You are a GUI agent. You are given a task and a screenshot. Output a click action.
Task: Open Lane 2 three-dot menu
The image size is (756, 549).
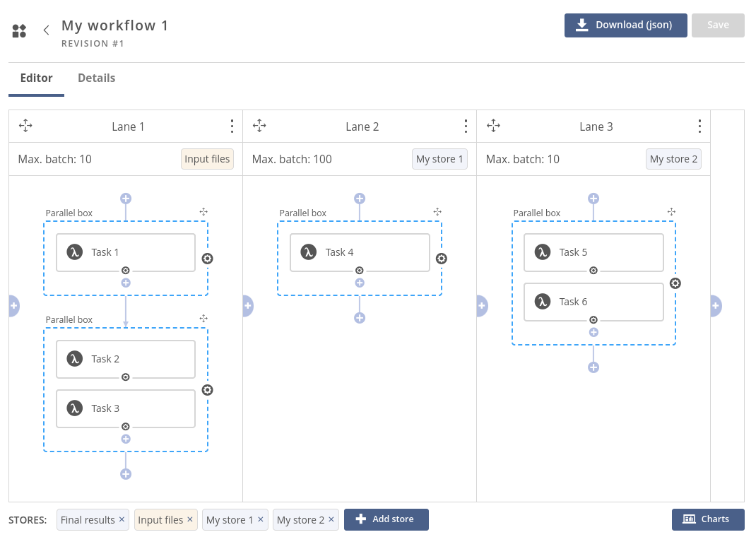click(x=466, y=126)
